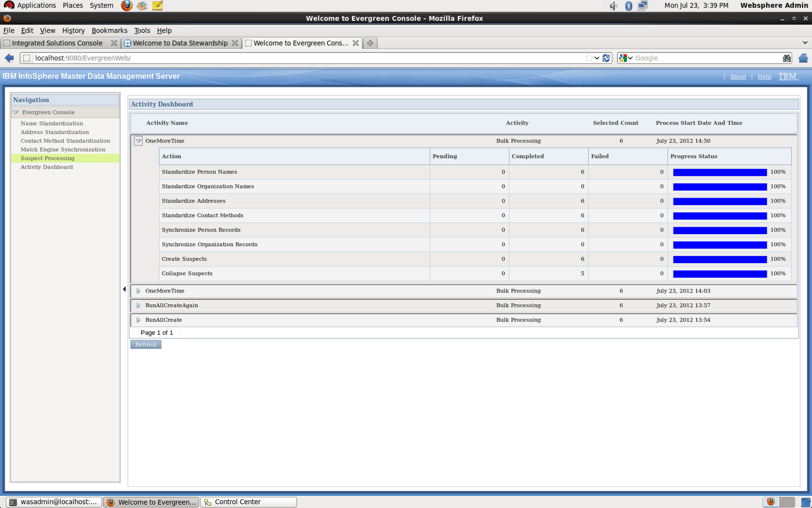Click the search magnifier icon in the Google field

point(787,58)
